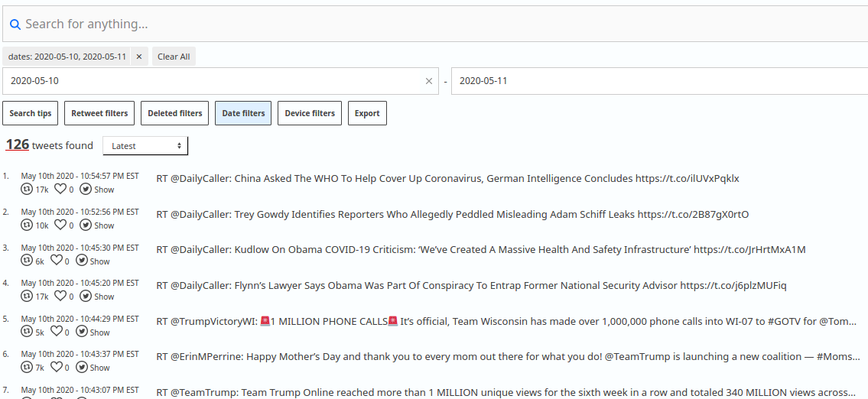Click heart icon on China WHO tweet
The height and width of the screenshot is (399, 868).
coord(60,190)
